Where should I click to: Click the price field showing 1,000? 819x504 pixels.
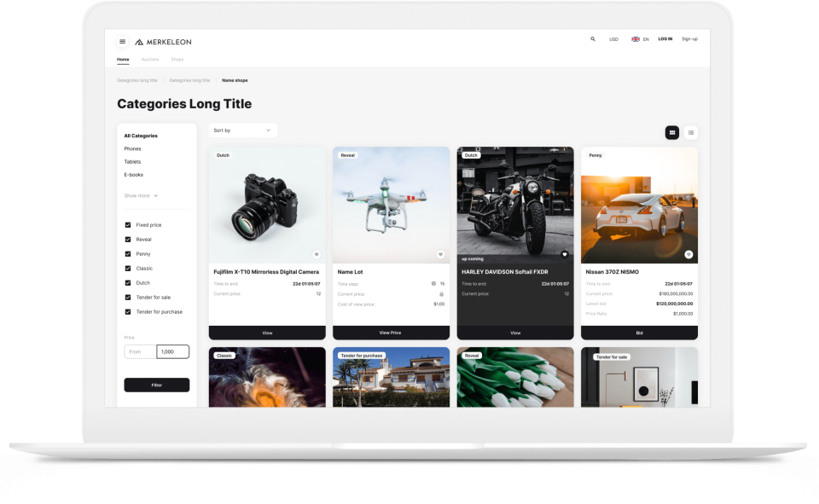pos(173,352)
